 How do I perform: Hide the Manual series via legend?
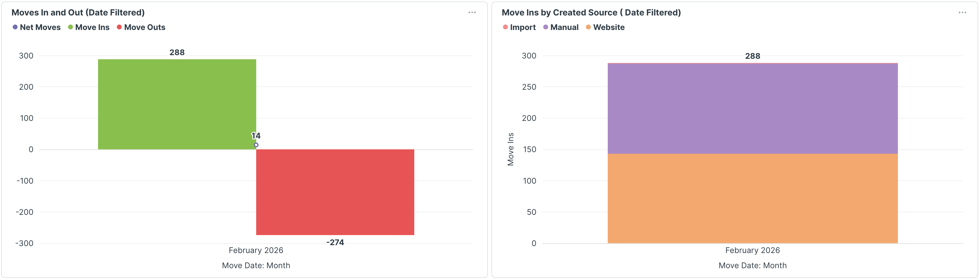pos(561,28)
